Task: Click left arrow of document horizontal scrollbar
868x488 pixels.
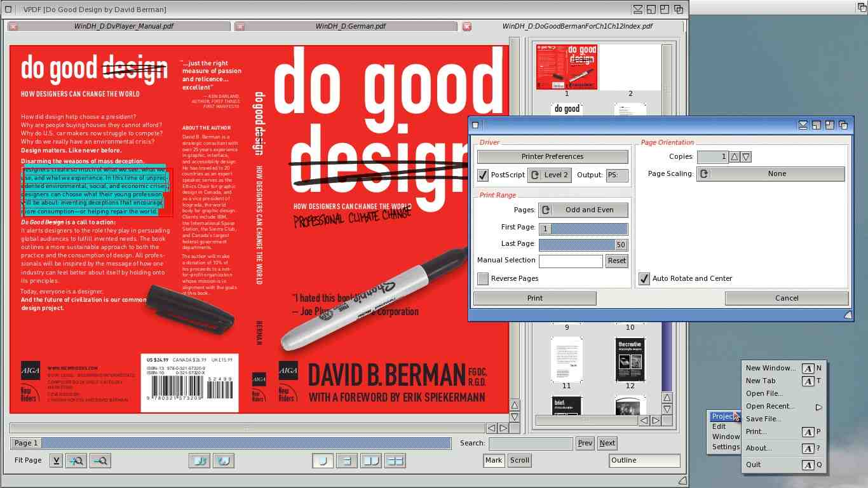Action: [x=492, y=428]
